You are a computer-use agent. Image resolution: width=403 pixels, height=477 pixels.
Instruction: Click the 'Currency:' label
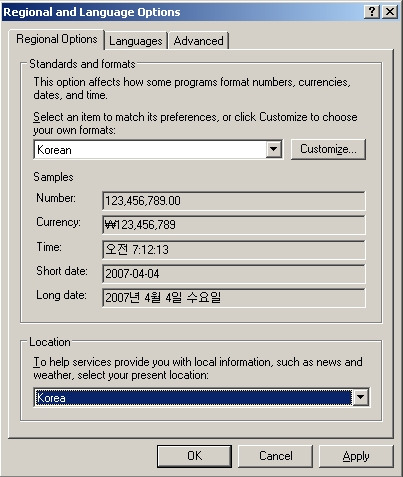pos(58,222)
